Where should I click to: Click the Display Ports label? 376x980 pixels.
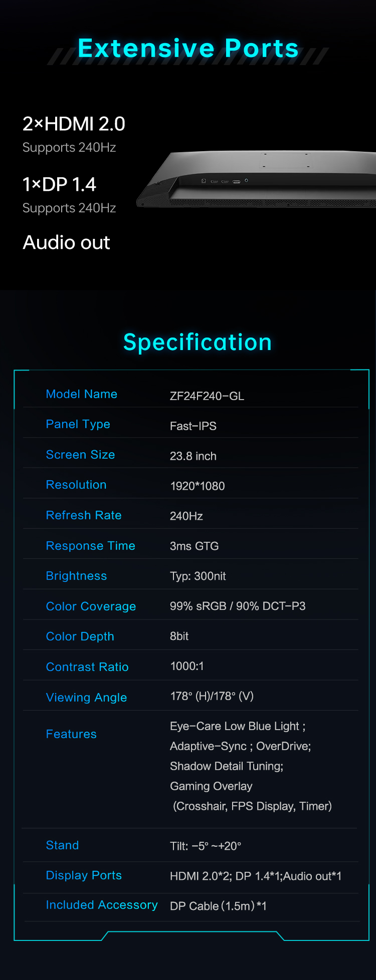[84, 875]
